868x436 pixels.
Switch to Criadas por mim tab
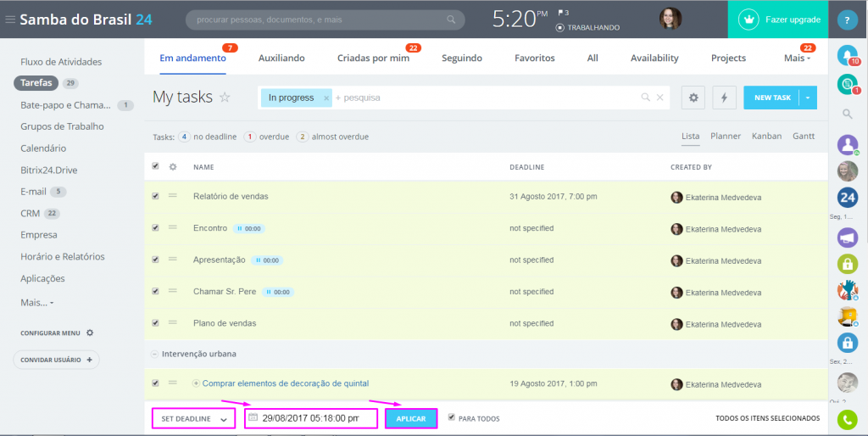coord(373,59)
